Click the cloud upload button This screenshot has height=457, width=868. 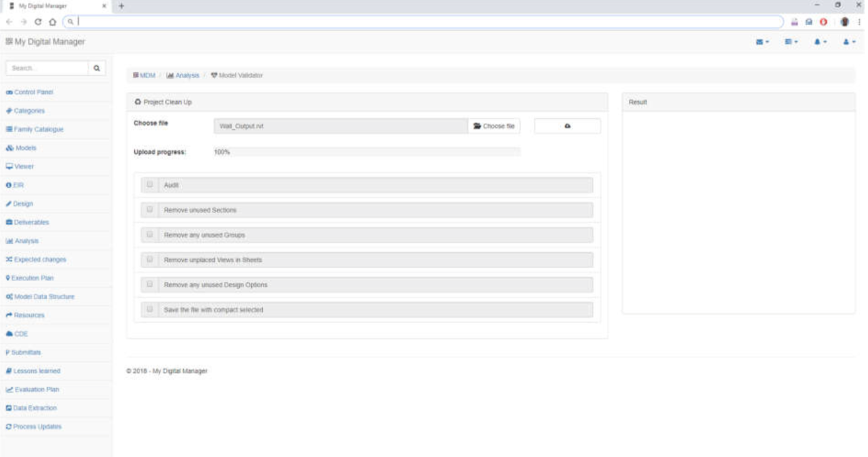[566, 125]
